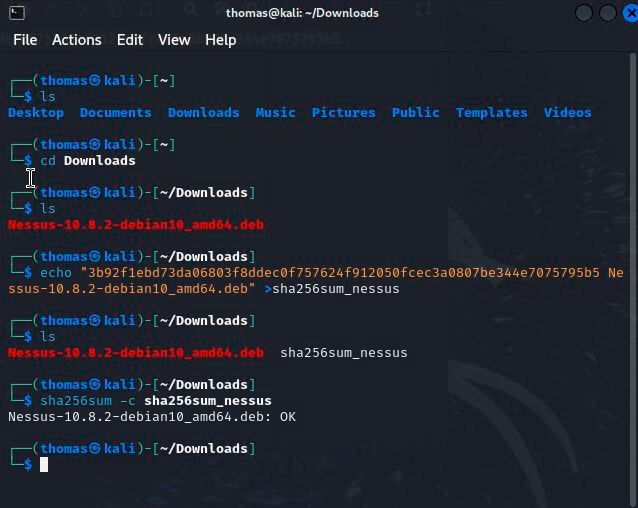Focus the cursor at the last prompt
This screenshot has width=638, height=508.
pos(44,465)
